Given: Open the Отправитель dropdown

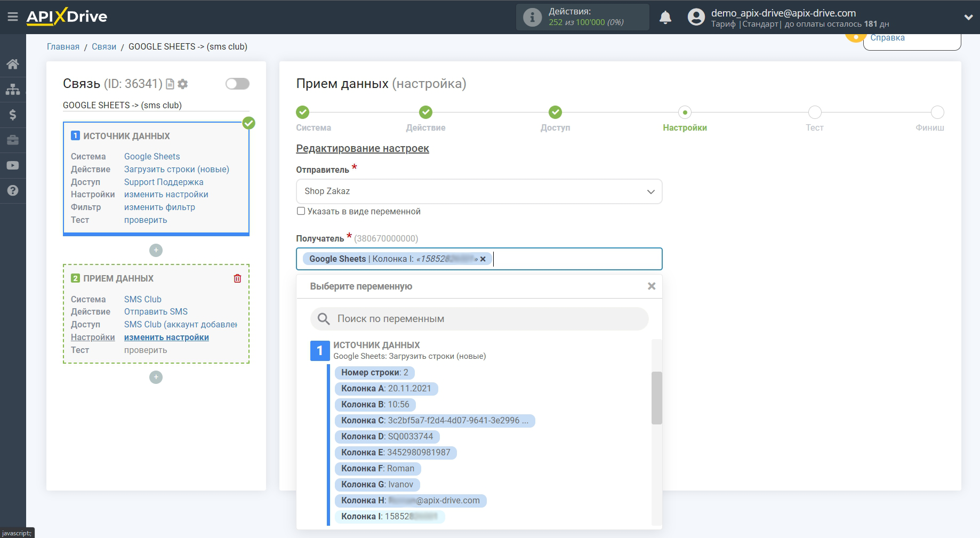Looking at the screenshot, I should coord(479,191).
